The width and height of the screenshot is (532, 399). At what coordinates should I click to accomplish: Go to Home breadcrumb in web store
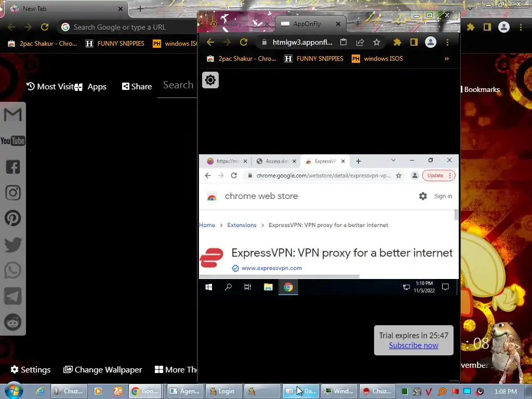click(207, 225)
